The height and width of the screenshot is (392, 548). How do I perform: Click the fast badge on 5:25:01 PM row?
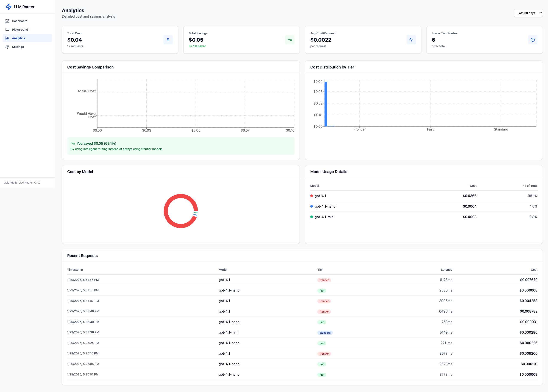pyautogui.click(x=322, y=375)
